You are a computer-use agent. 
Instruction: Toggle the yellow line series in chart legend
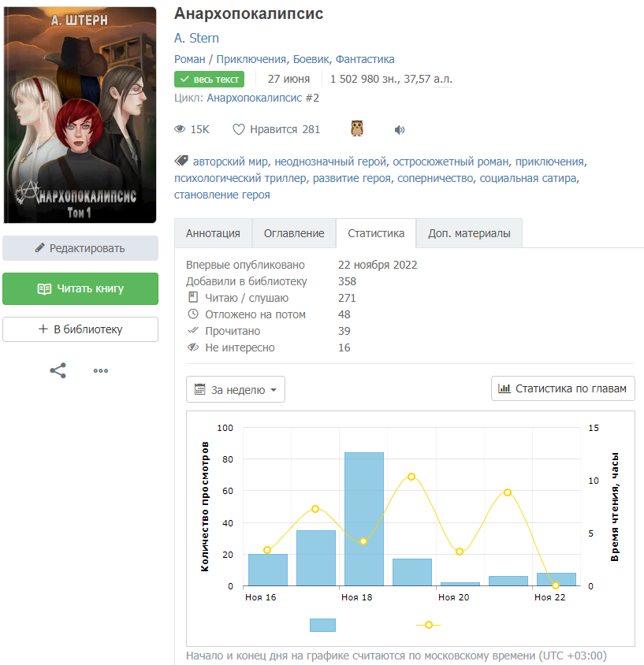pos(428,625)
